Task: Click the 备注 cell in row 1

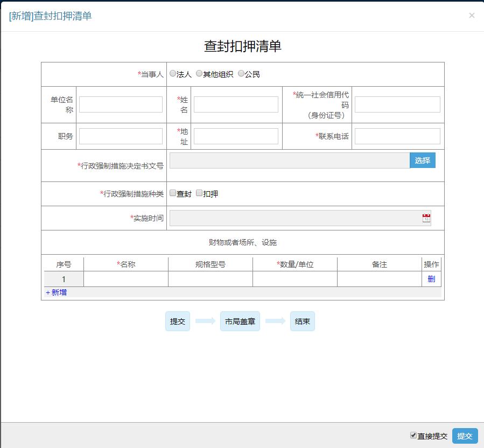Action: pos(380,279)
